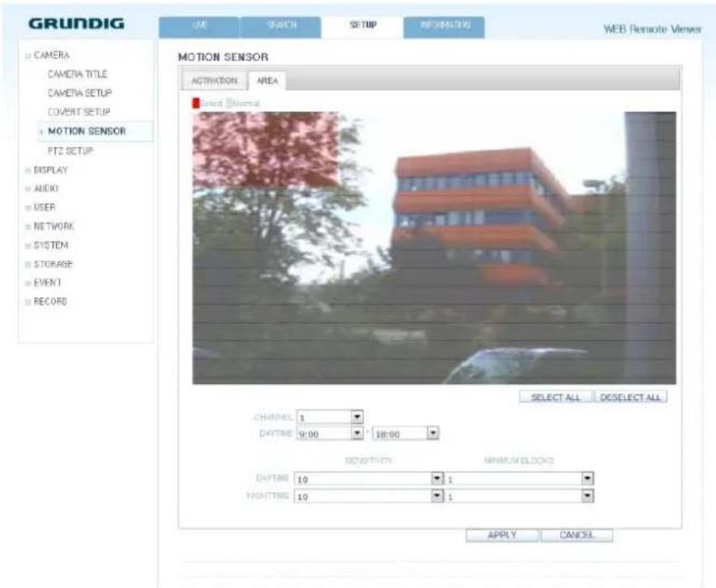Click the APPLY button
This screenshot has width=716, height=588.
tap(502, 535)
